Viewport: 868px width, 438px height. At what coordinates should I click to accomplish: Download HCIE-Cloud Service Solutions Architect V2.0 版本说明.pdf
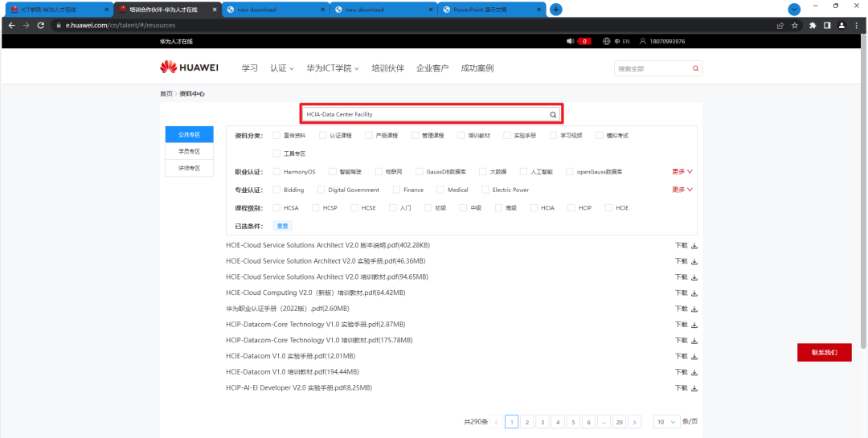(686, 245)
